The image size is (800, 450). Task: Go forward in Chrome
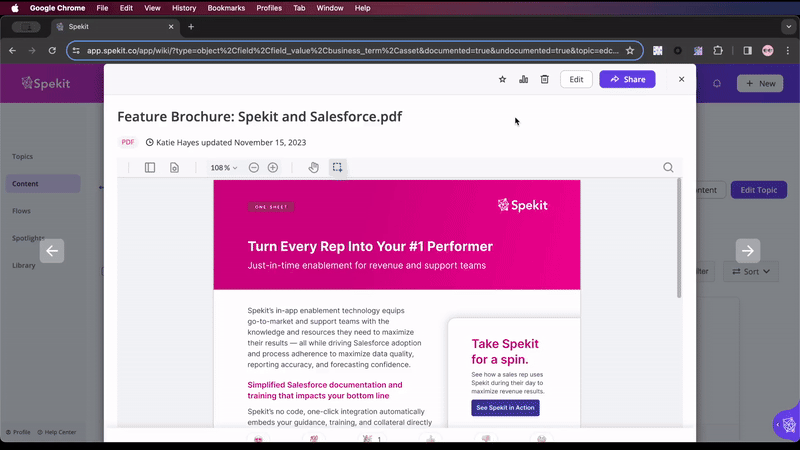click(x=32, y=51)
